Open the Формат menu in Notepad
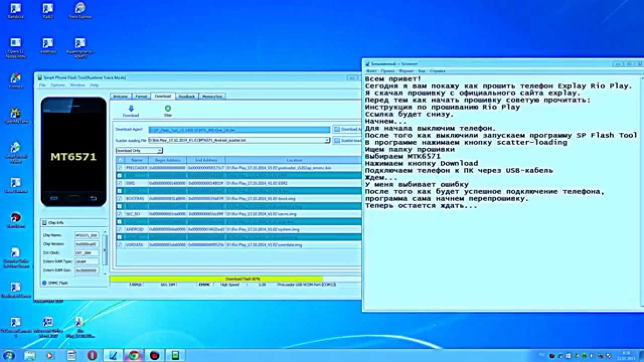 [x=407, y=71]
